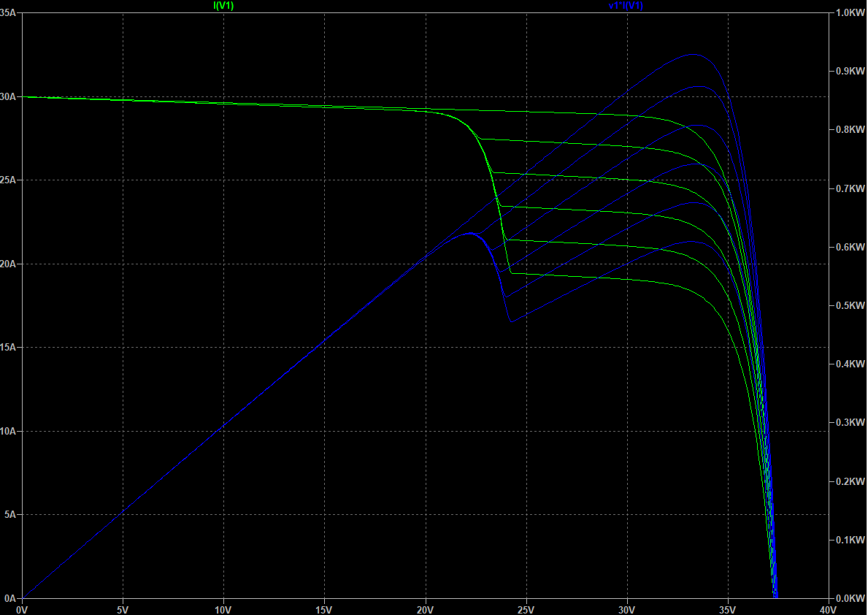Viewport: 868px width, 615px height.
Task: Click the 20V label on the horizontal axis
Action: coord(425,609)
